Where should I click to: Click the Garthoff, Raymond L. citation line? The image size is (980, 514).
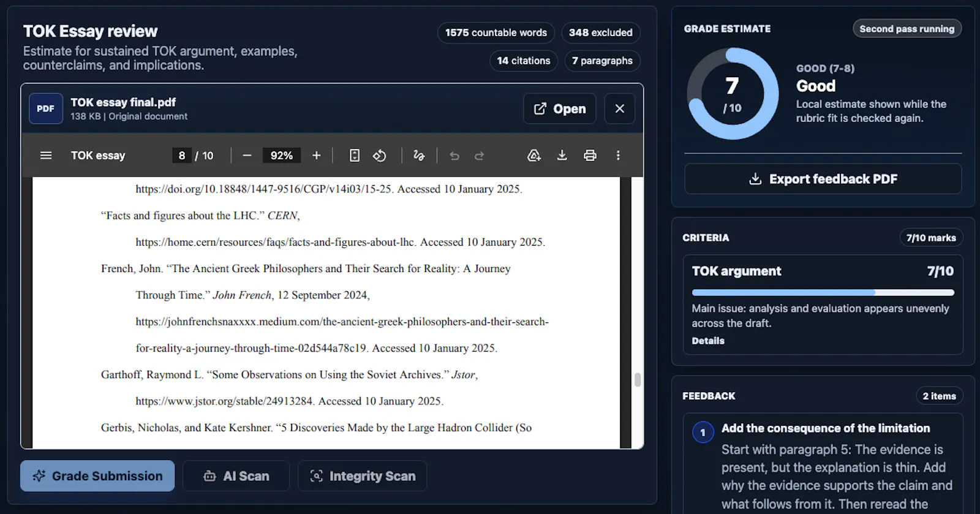289,374
